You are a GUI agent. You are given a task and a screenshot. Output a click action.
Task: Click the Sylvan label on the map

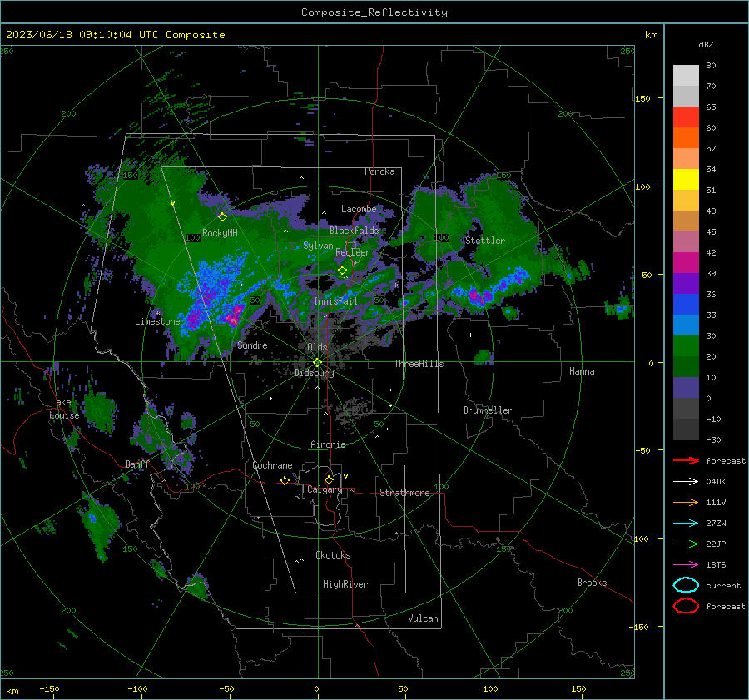(x=318, y=246)
